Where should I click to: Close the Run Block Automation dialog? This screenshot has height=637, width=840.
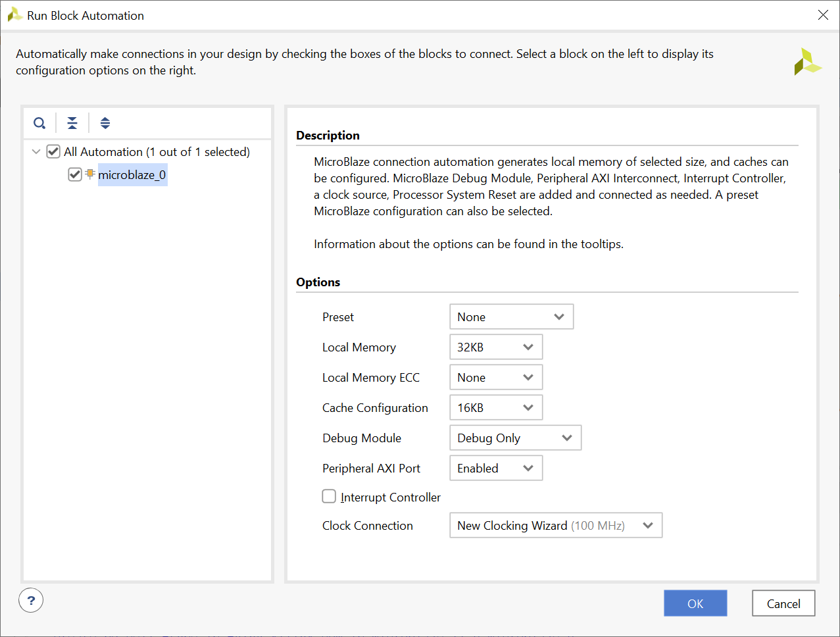[823, 15]
